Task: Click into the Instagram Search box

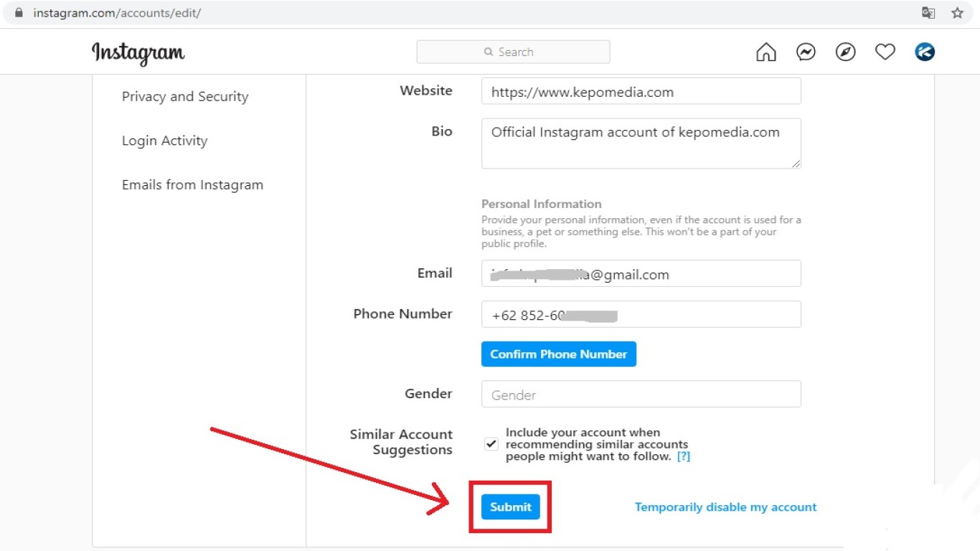Action: coord(513,52)
